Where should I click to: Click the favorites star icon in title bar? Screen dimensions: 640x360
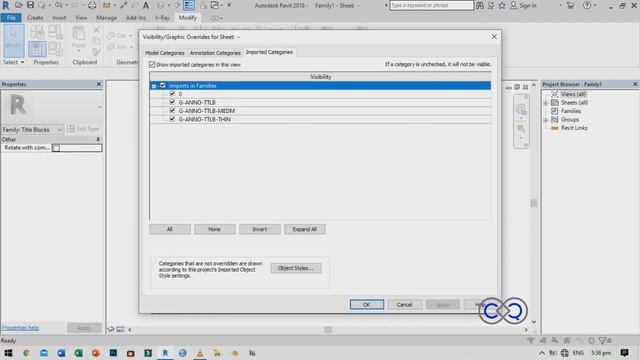pyautogui.click(x=502, y=5)
